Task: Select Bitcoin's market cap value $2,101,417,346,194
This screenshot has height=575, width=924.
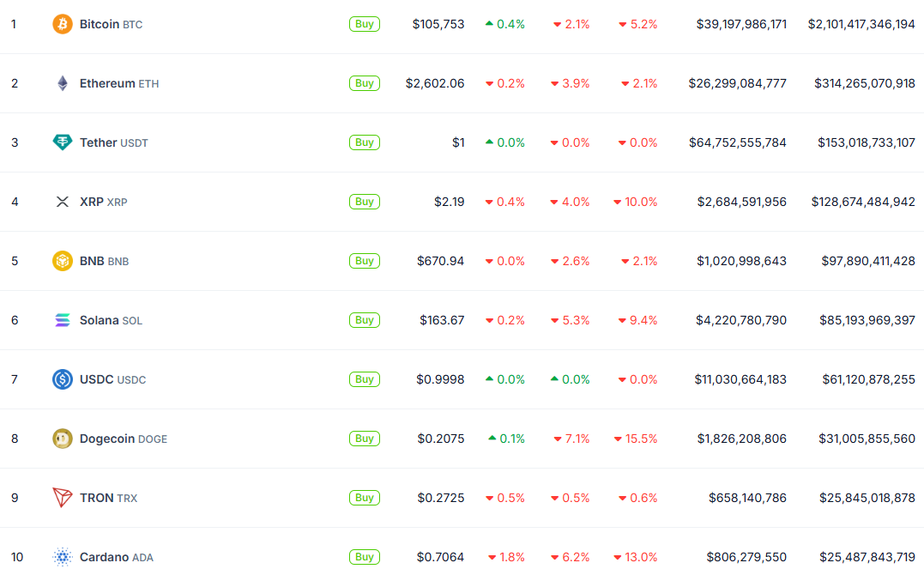Action: click(861, 24)
